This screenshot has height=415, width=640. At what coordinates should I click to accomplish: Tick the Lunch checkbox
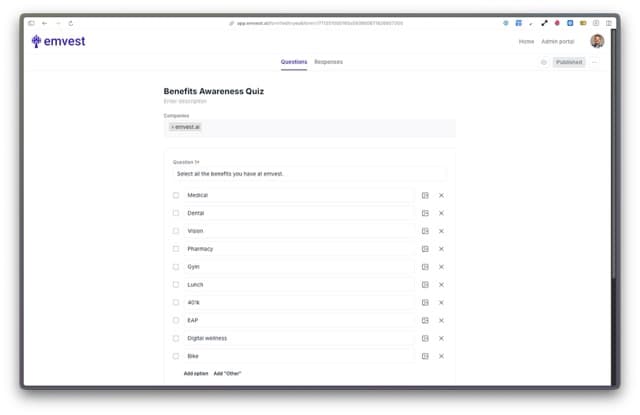pos(176,284)
